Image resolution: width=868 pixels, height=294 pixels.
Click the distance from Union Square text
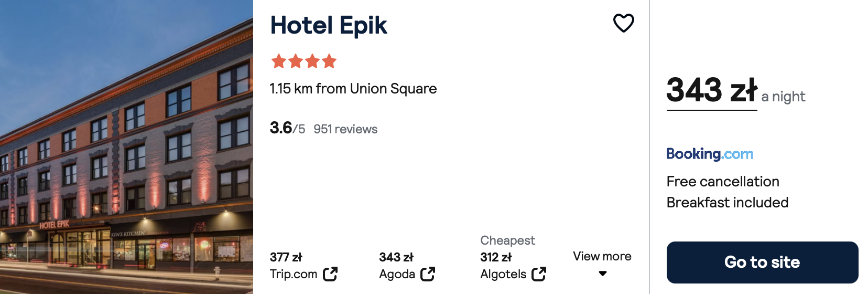coord(353,89)
